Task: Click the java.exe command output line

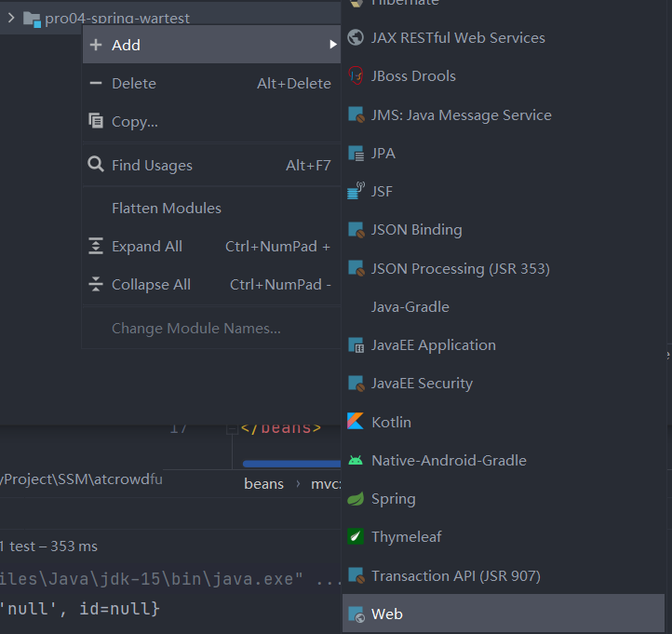Action: point(170,579)
